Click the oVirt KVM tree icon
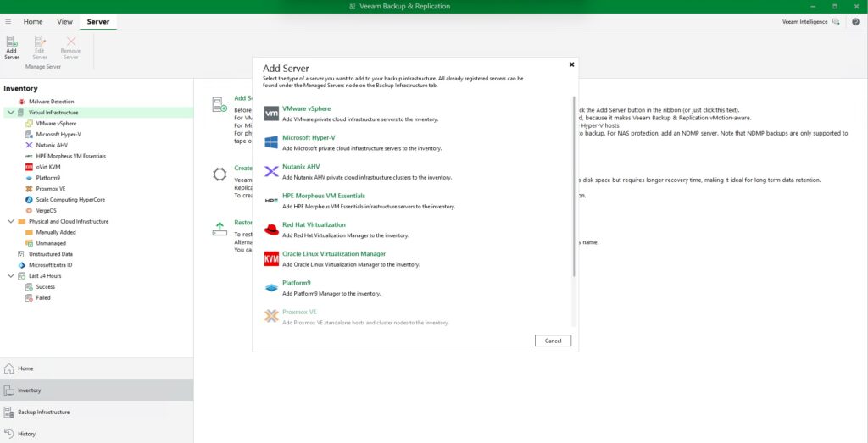Screen dimensions: 868x443 pos(29,167)
